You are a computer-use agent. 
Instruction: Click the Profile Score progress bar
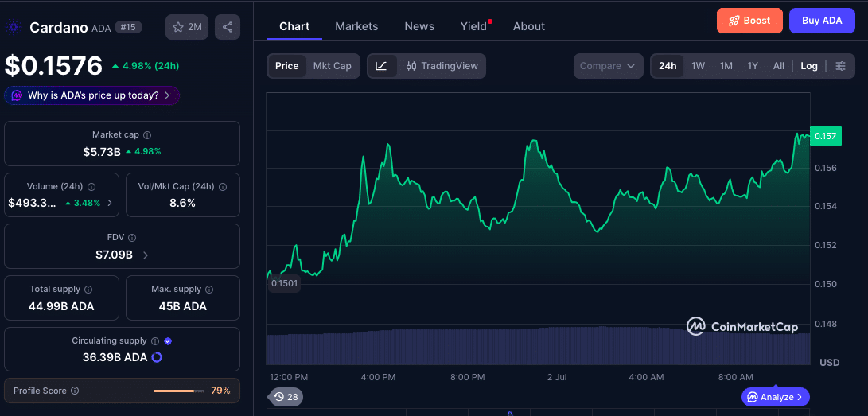[x=177, y=391]
